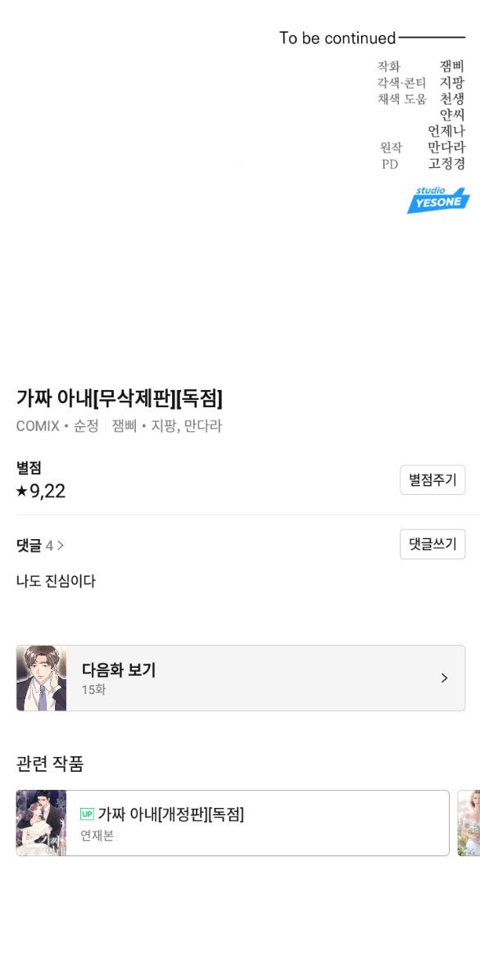Click the 연재본 label under the related work

(x=97, y=836)
